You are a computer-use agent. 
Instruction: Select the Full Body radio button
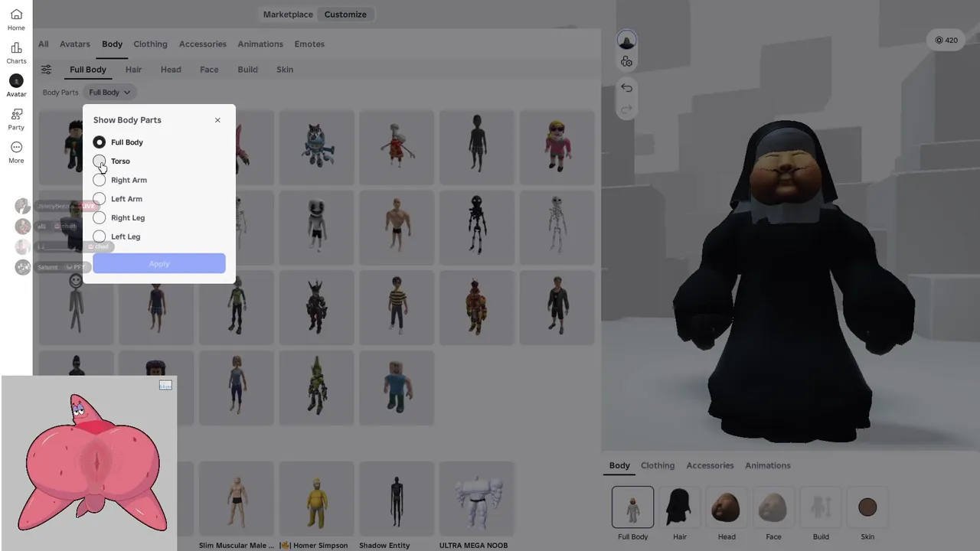(100, 142)
